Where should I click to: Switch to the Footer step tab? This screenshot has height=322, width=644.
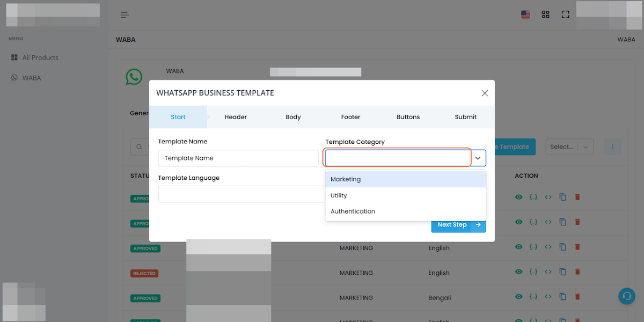click(350, 117)
